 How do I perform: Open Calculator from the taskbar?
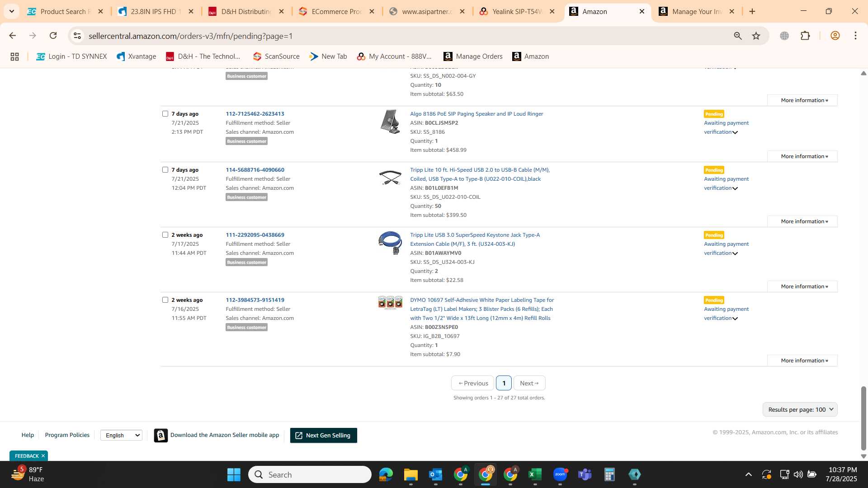(609, 474)
